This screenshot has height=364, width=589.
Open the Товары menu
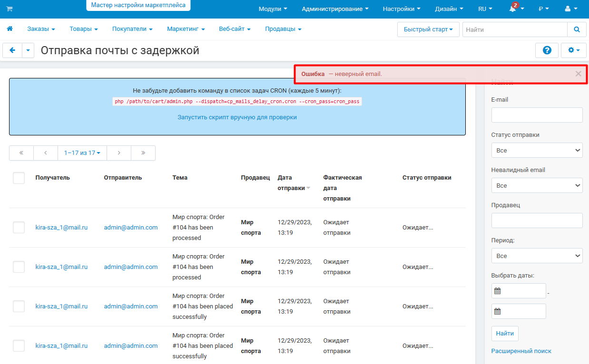click(84, 29)
